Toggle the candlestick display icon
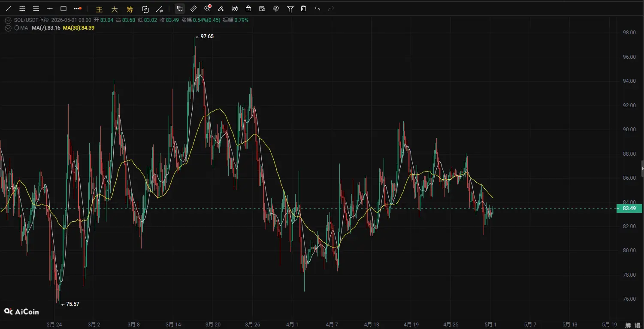 pyautogui.click(x=235, y=9)
